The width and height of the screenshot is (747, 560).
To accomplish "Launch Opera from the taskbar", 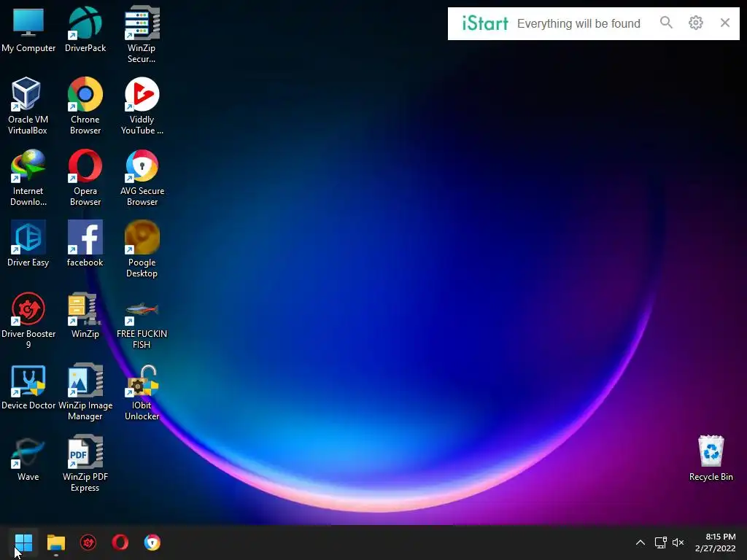I will [120, 542].
